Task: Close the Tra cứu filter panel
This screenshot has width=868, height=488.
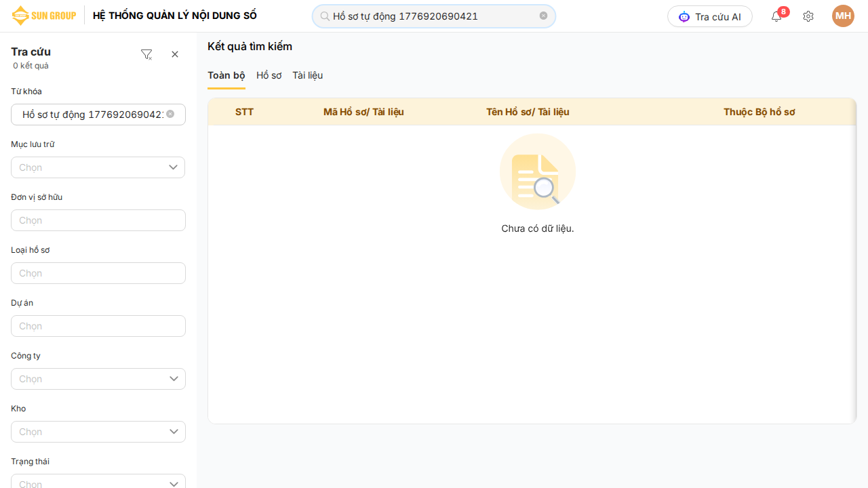Action: pos(175,54)
